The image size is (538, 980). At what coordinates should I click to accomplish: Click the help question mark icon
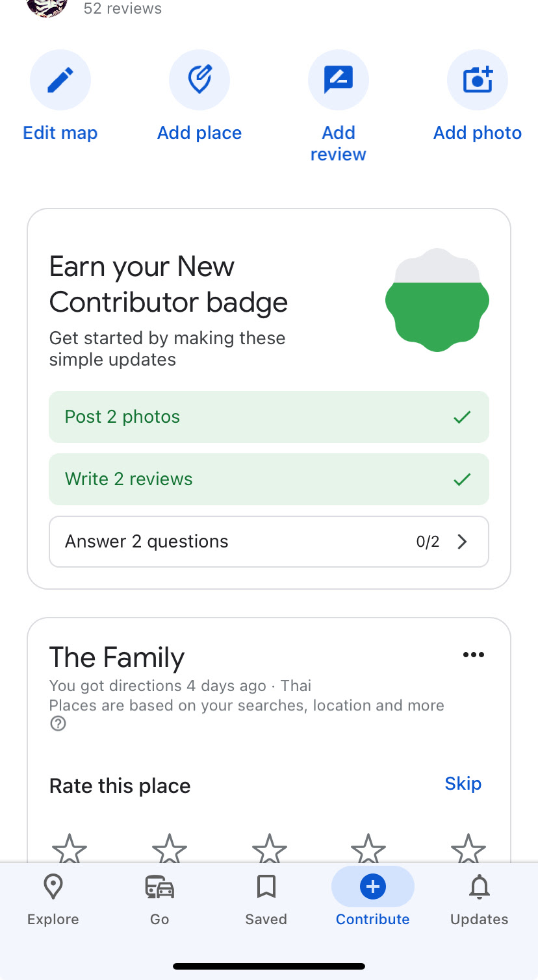[58, 723]
